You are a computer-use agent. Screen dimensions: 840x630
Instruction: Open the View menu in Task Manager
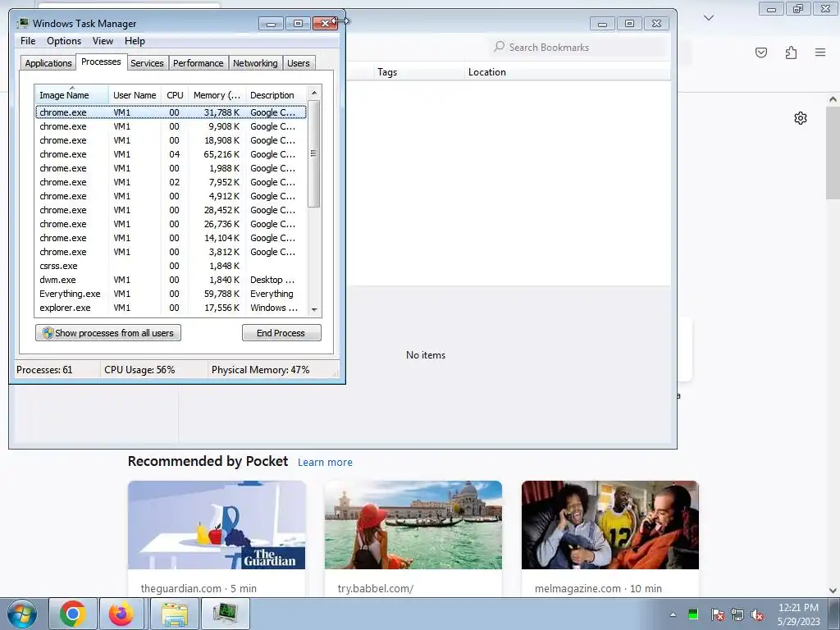(103, 41)
